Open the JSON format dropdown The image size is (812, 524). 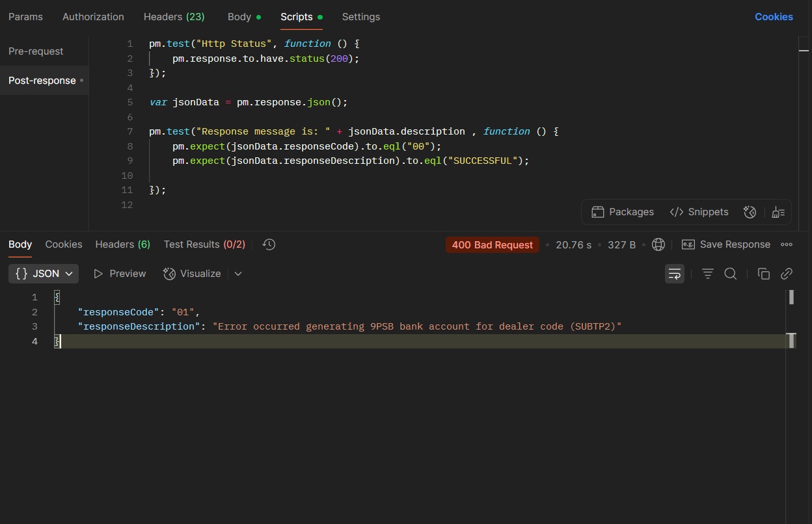[x=44, y=274]
